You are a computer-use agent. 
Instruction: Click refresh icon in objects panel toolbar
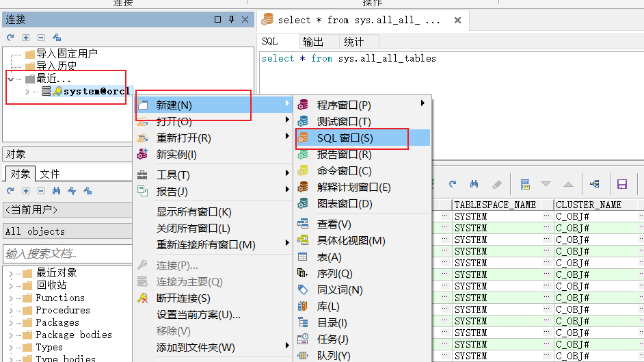click(x=10, y=191)
